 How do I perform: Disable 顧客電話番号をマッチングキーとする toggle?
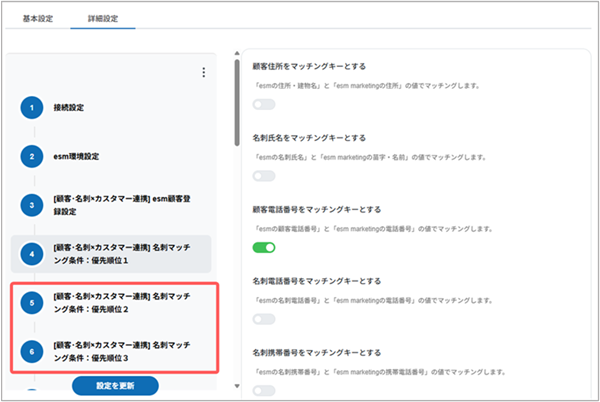[264, 247]
